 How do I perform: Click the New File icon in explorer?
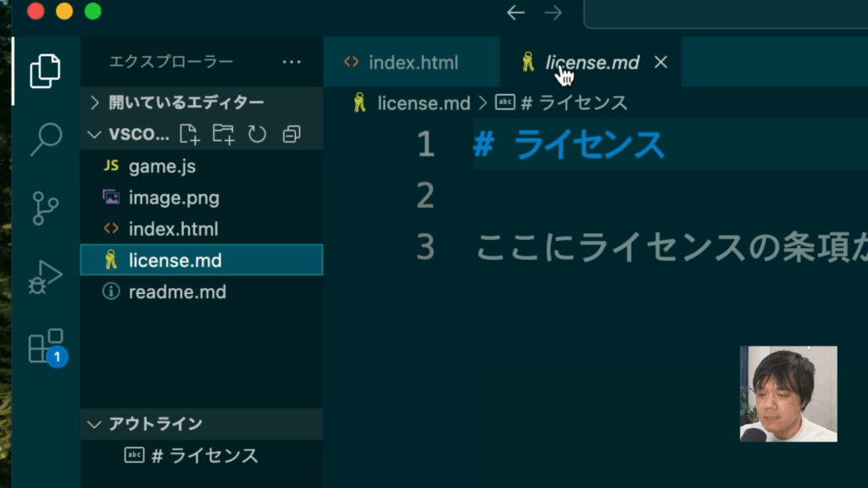[189, 134]
